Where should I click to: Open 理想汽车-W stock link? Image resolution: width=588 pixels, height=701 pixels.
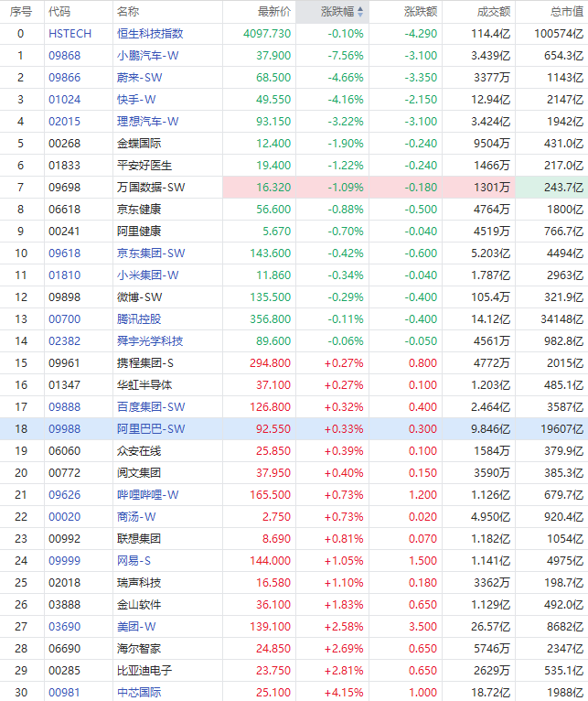point(147,121)
